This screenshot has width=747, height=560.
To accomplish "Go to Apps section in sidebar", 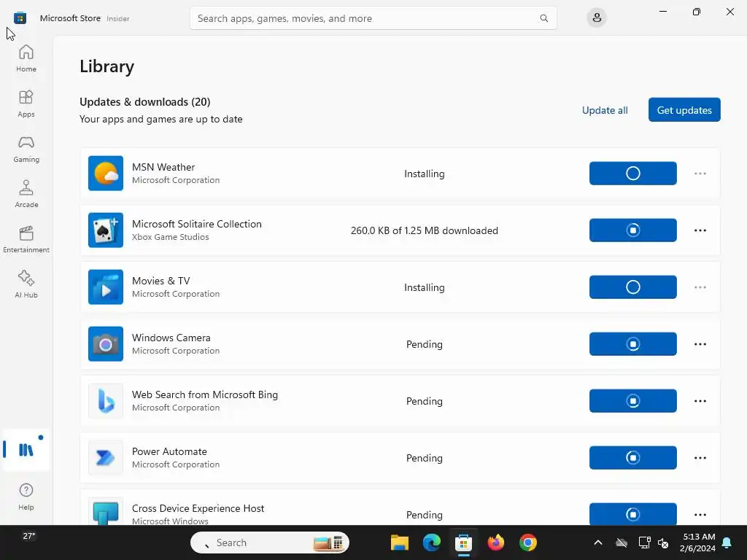I will pyautogui.click(x=26, y=104).
